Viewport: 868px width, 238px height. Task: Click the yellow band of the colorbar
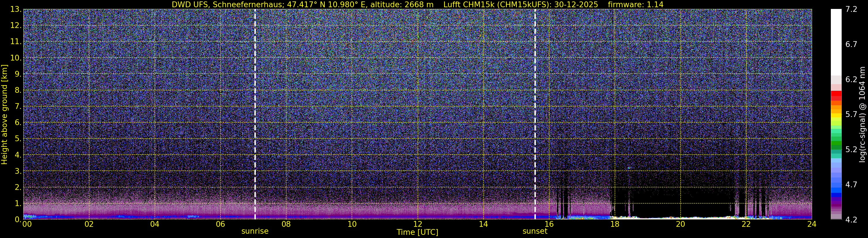[836, 115]
